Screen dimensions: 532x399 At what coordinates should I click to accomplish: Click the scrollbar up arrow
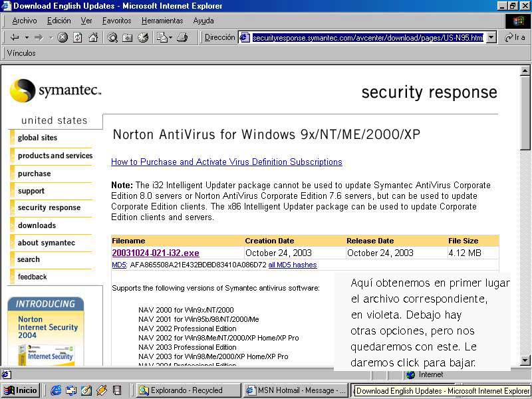[x=525, y=70]
